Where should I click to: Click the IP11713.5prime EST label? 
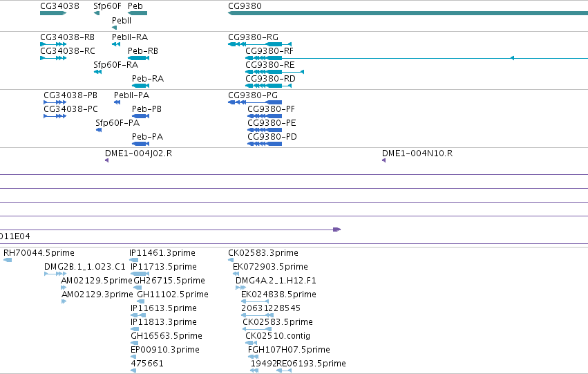pyautogui.click(x=164, y=267)
